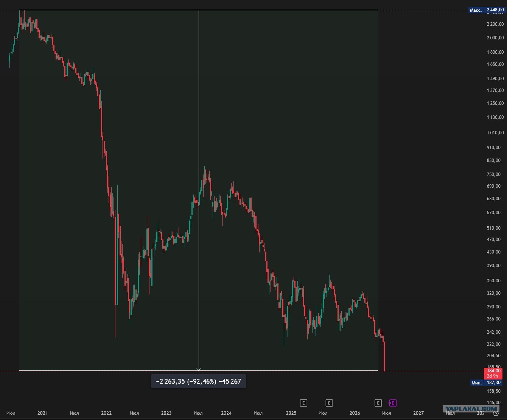Click the 350,00 price scale value
The width and height of the screenshot is (507, 420).
tap(494, 281)
